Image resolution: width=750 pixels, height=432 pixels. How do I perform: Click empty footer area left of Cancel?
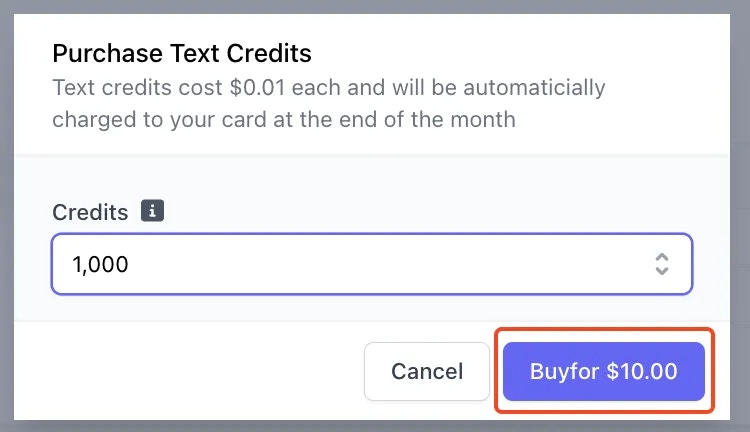[189, 371]
